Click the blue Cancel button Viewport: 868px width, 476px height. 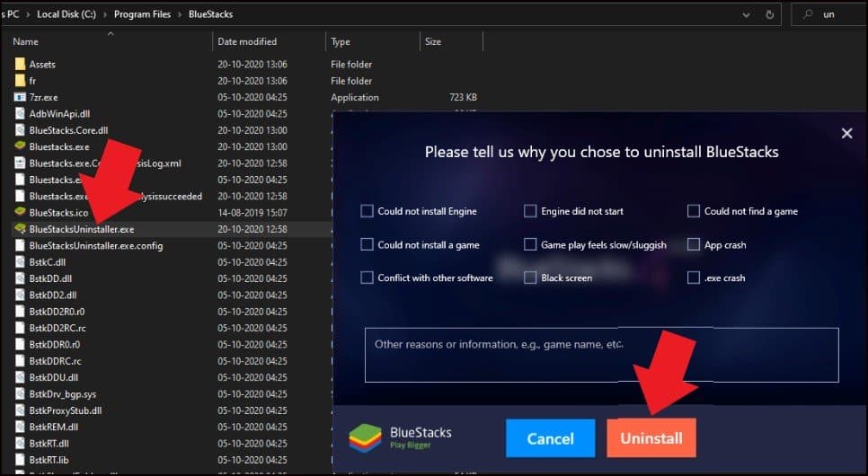[550, 438]
